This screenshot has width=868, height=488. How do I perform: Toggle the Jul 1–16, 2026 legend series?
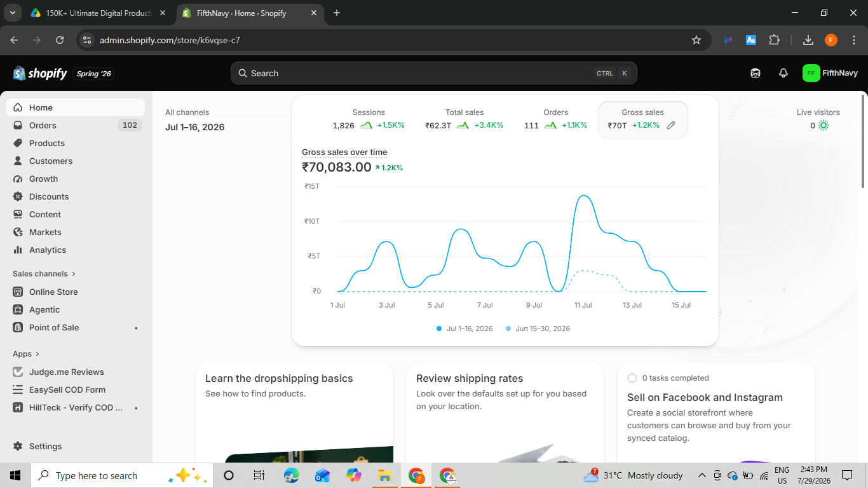click(x=465, y=329)
